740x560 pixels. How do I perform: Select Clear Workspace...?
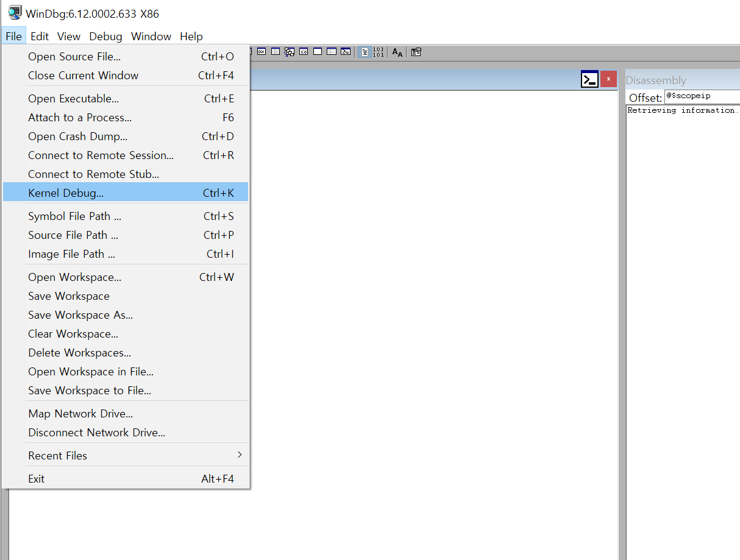click(x=126, y=334)
